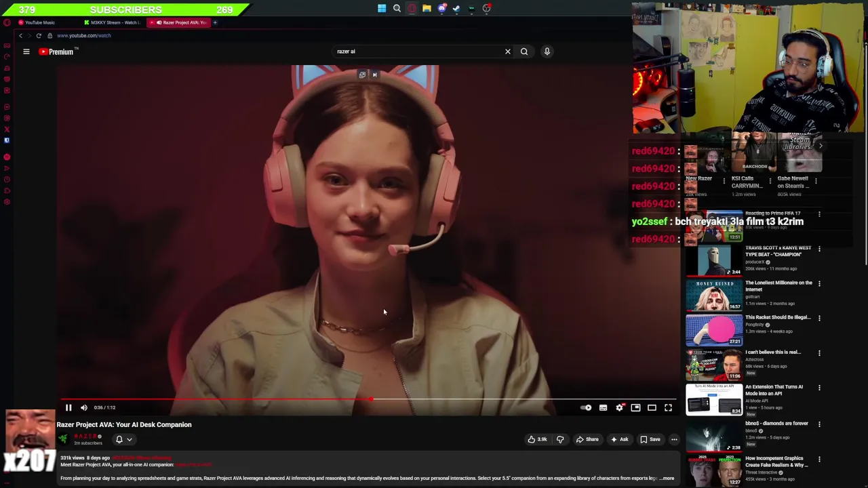Open the 'bbno$ - diamonds are forever' thumbnail

click(x=714, y=436)
